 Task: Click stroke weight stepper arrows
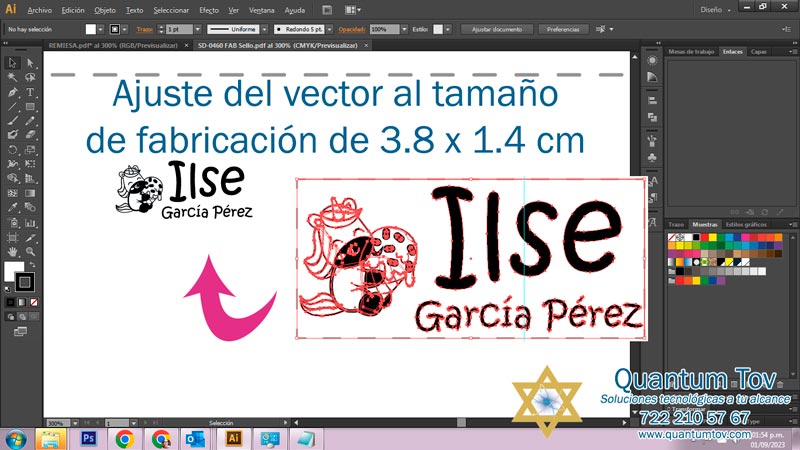pos(161,30)
